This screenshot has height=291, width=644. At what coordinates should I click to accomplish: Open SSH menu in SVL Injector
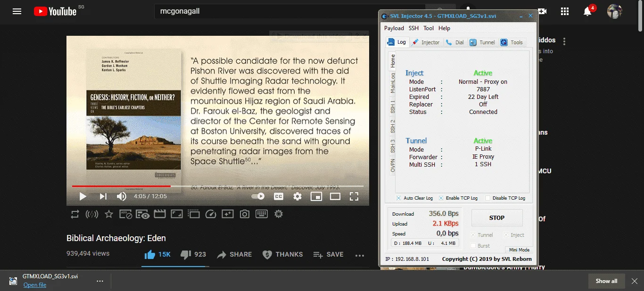pyautogui.click(x=413, y=28)
